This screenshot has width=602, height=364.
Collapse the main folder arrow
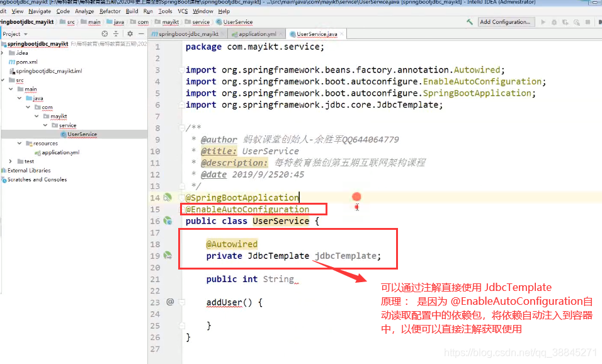[x=11, y=89]
